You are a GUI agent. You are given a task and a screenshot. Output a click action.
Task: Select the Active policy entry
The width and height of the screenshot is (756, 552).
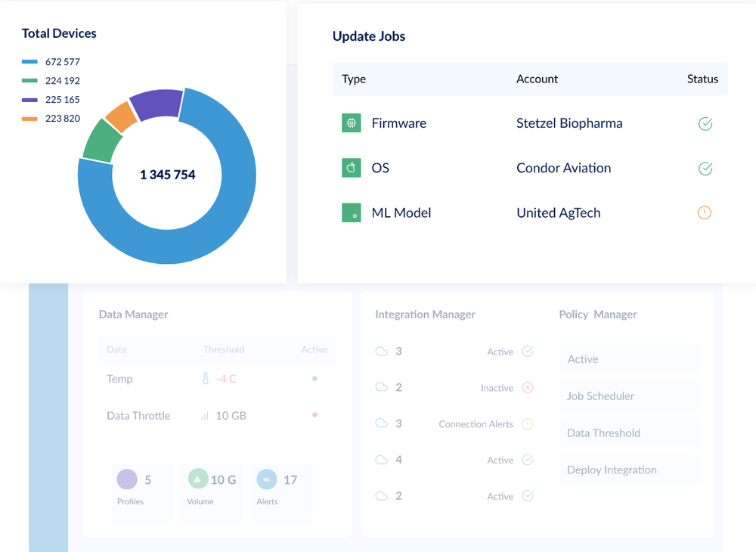630,359
